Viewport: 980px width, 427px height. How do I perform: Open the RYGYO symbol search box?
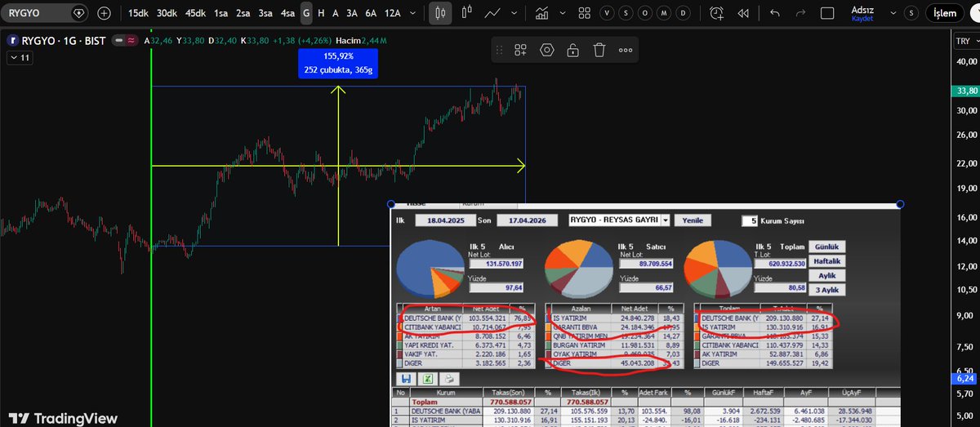click(45, 13)
